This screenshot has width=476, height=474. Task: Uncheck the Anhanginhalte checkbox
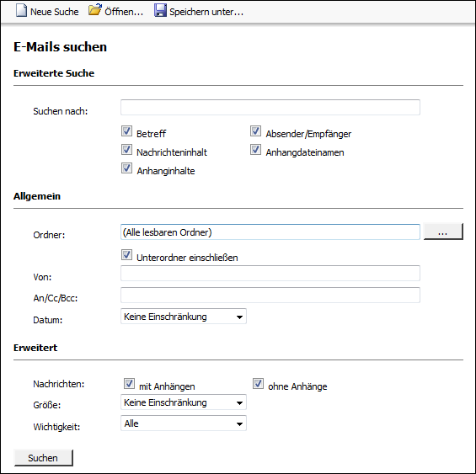[x=126, y=168]
